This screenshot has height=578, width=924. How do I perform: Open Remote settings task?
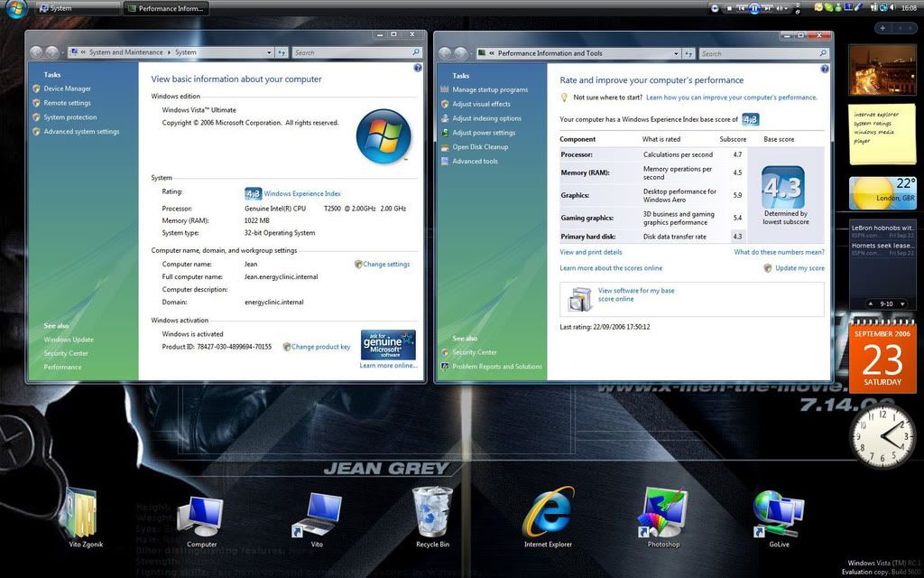pos(67,103)
